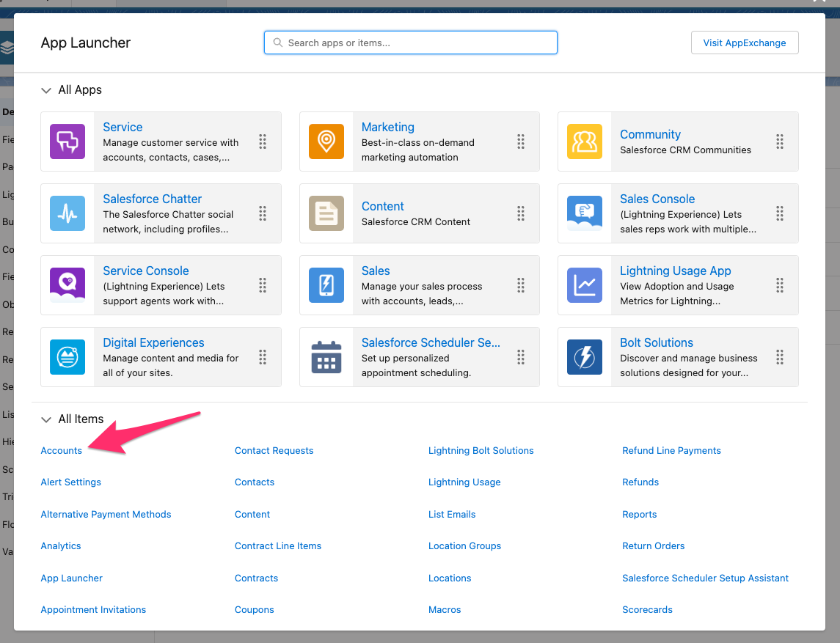Viewport: 840px width, 643px height.
Task: Open Salesforce Scheduler Setup Assistant item
Action: tap(705, 578)
